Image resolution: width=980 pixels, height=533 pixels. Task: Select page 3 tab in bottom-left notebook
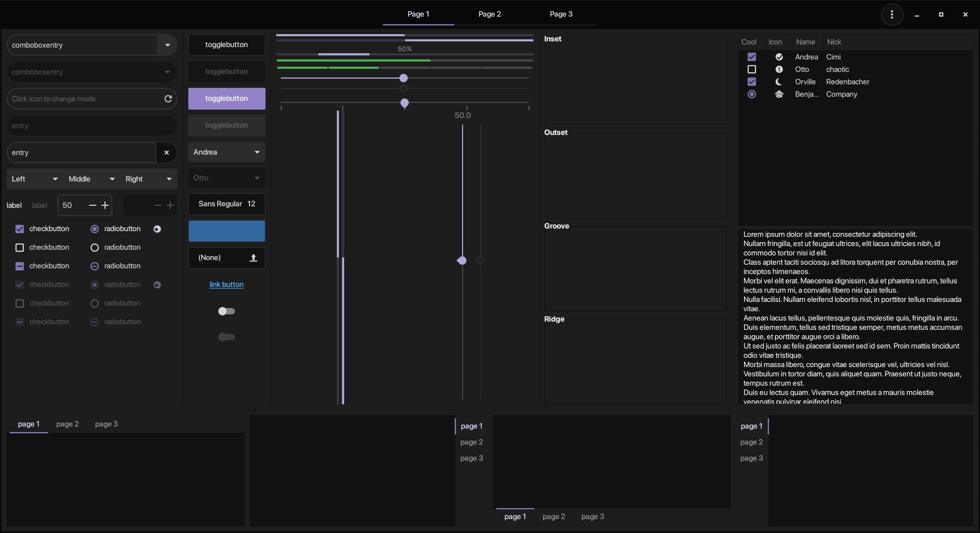coord(106,424)
